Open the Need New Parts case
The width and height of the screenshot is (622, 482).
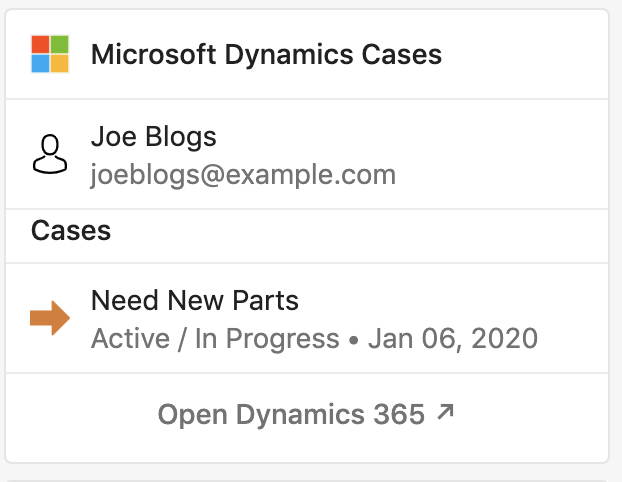307,318
